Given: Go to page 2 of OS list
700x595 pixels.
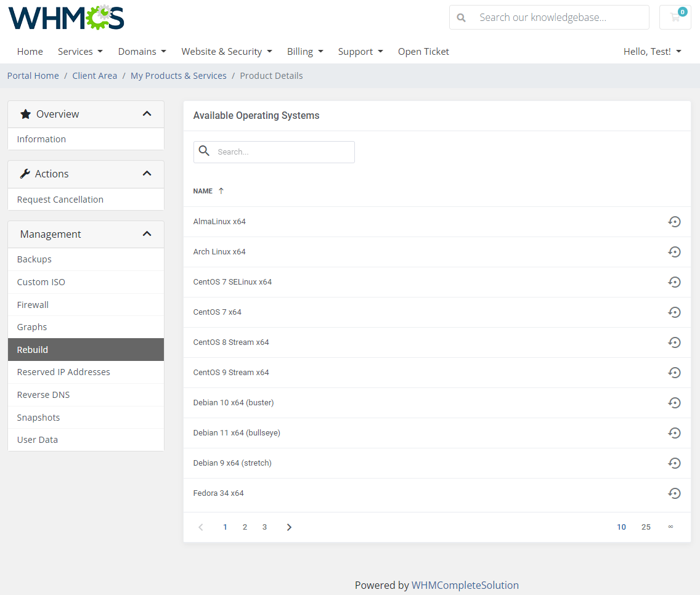Looking at the screenshot, I should click(245, 527).
